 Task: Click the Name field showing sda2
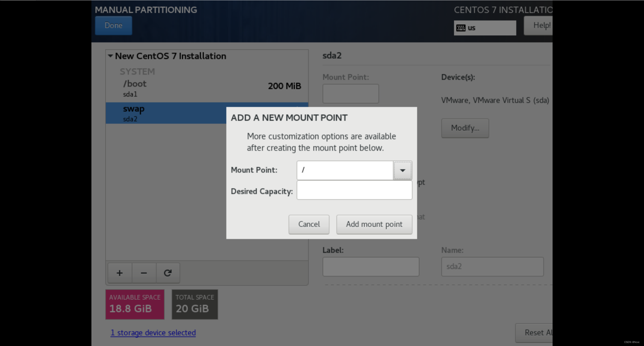tap(492, 267)
